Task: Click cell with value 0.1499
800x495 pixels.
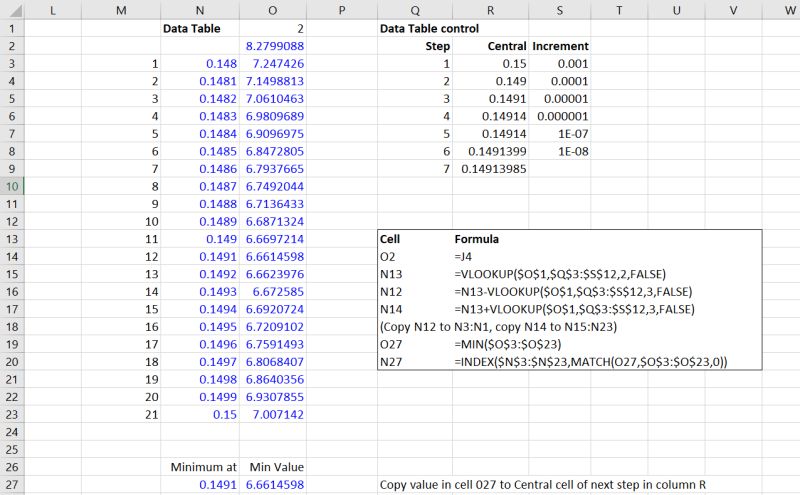Action: coord(200,397)
